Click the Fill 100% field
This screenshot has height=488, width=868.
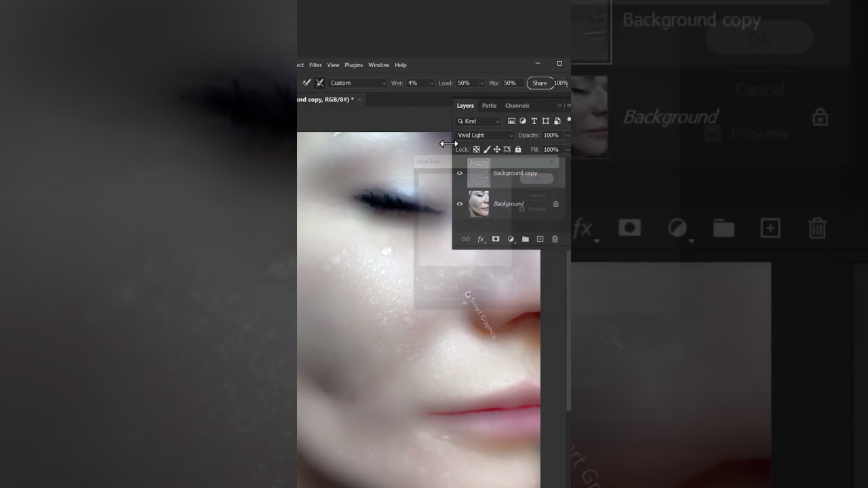pos(552,150)
